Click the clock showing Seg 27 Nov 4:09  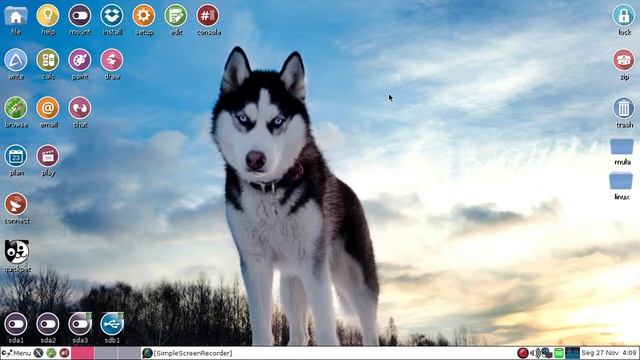(609, 353)
